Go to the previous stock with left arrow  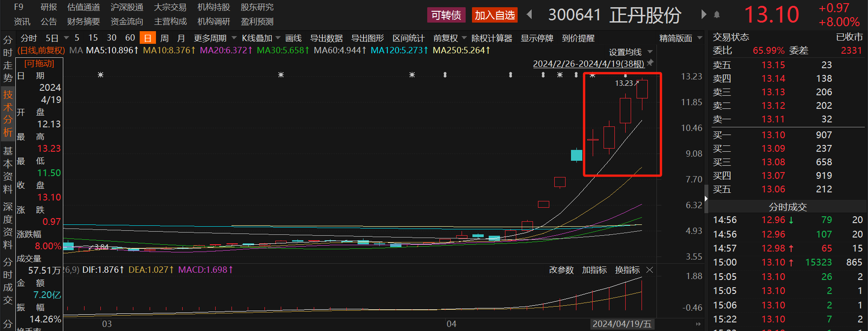(529, 14)
